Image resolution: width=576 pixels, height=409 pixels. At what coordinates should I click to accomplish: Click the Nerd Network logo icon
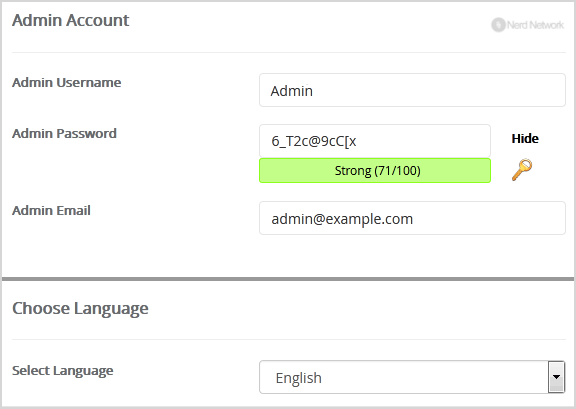[x=498, y=25]
